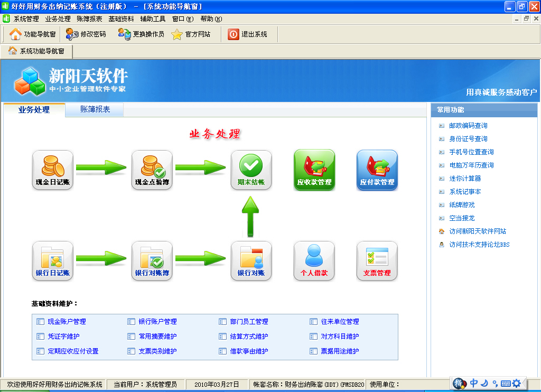The height and width of the screenshot is (392, 541).
Task: Click 更换操作员 in the toolbar
Action: pos(141,34)
